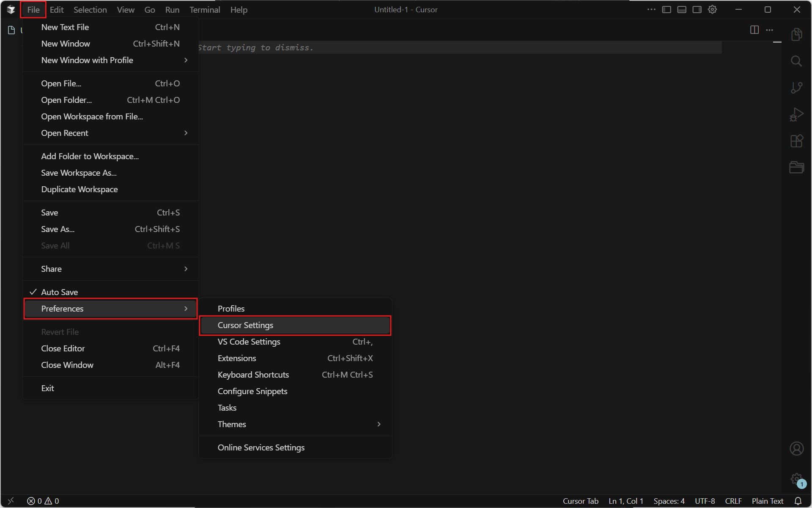812x508 pixels.
Task: Open Source Control branch icon
Action: pos(796,88)
